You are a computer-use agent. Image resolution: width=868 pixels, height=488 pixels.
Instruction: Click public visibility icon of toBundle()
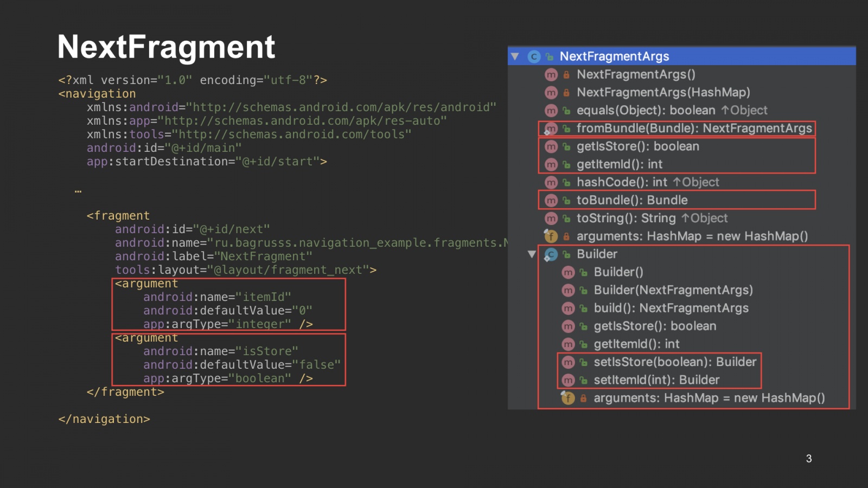(566, 201)
